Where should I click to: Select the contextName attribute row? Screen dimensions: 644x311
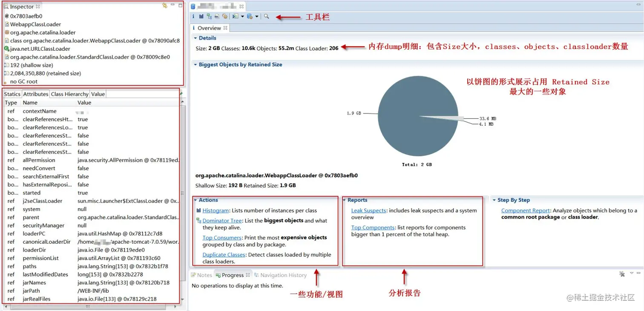click(x=92, y=111)
